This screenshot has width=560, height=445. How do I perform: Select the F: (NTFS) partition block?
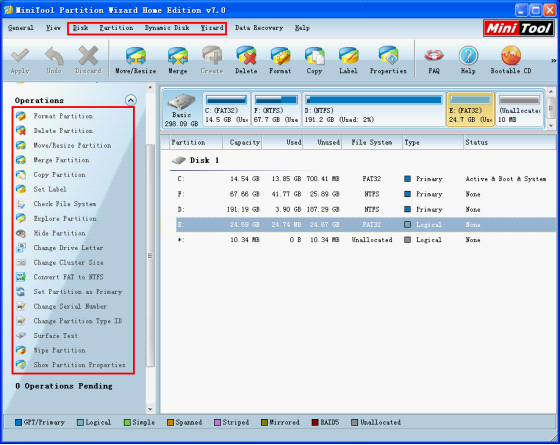tap(276, 109)
